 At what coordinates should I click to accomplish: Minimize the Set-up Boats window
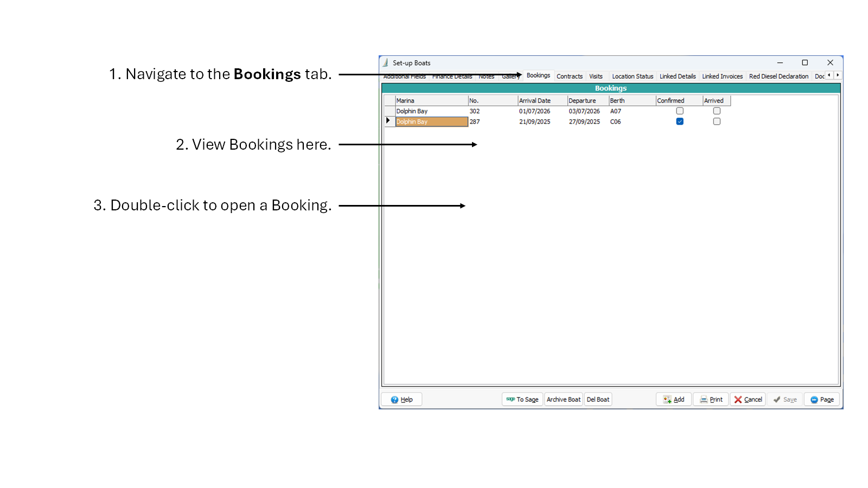(780, 63)
